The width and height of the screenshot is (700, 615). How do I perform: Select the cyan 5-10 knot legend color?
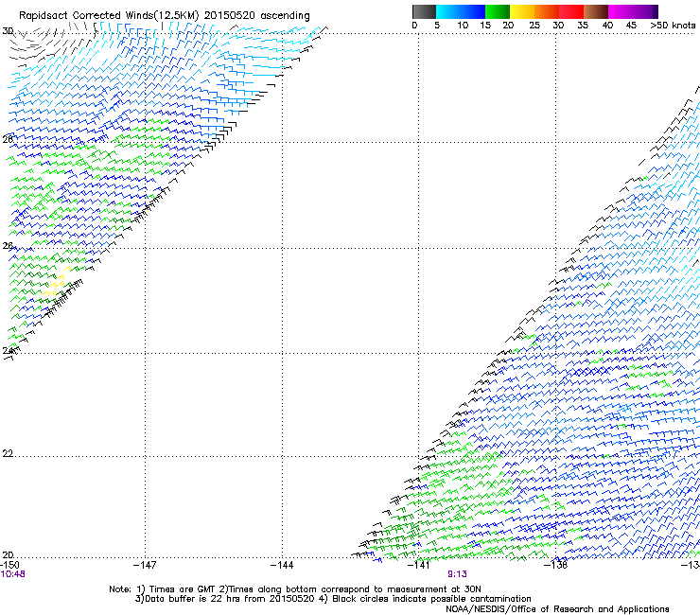(x=448, y=11)
